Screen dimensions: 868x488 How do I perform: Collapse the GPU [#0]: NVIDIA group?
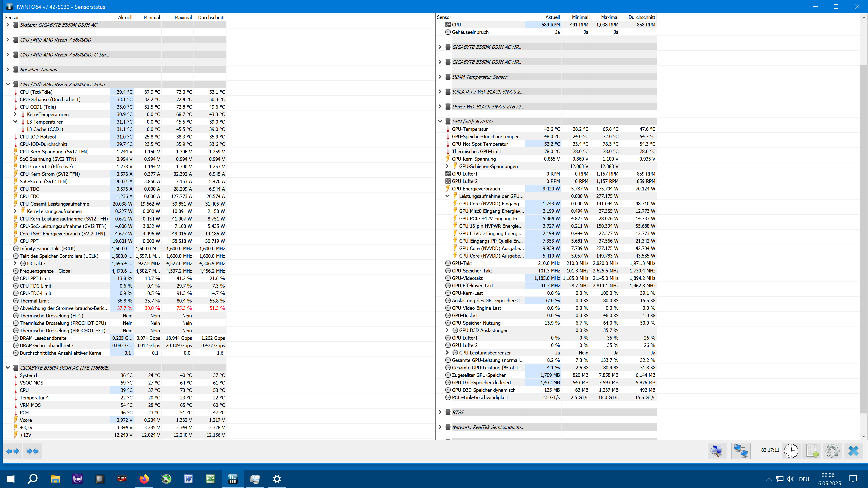(440, 122)
